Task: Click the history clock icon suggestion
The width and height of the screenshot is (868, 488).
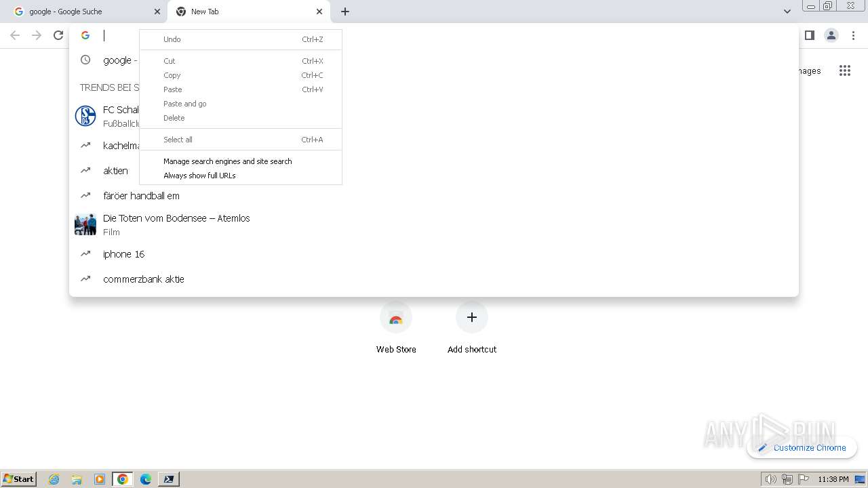Action: coord(85,60)
